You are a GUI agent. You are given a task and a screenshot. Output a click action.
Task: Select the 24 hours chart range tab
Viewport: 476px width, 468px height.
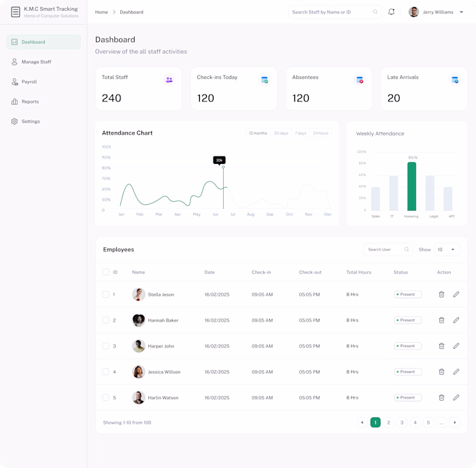tap(320, 133)
